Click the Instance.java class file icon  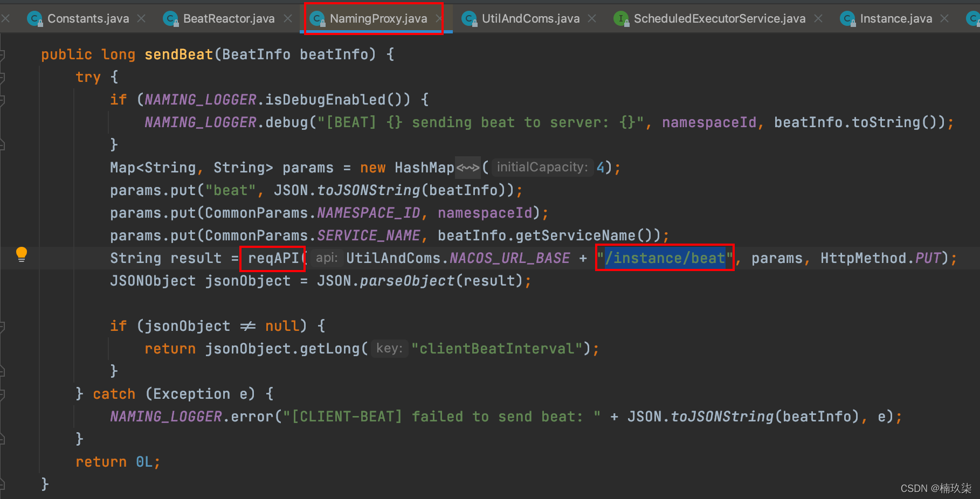(848, 19)
